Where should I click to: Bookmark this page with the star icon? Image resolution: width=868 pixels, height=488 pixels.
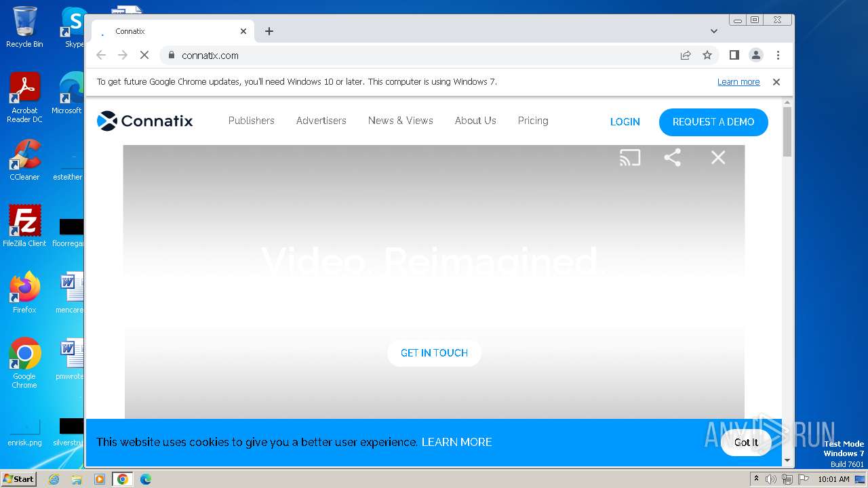point(707,56)
